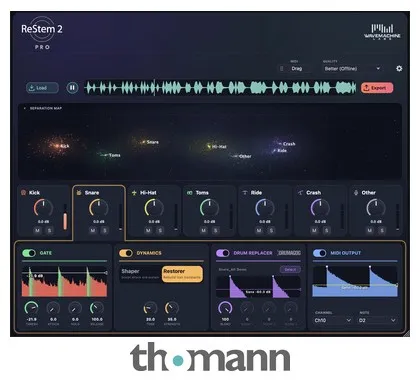Solo the Crash channel

click(x=326, y=230)
